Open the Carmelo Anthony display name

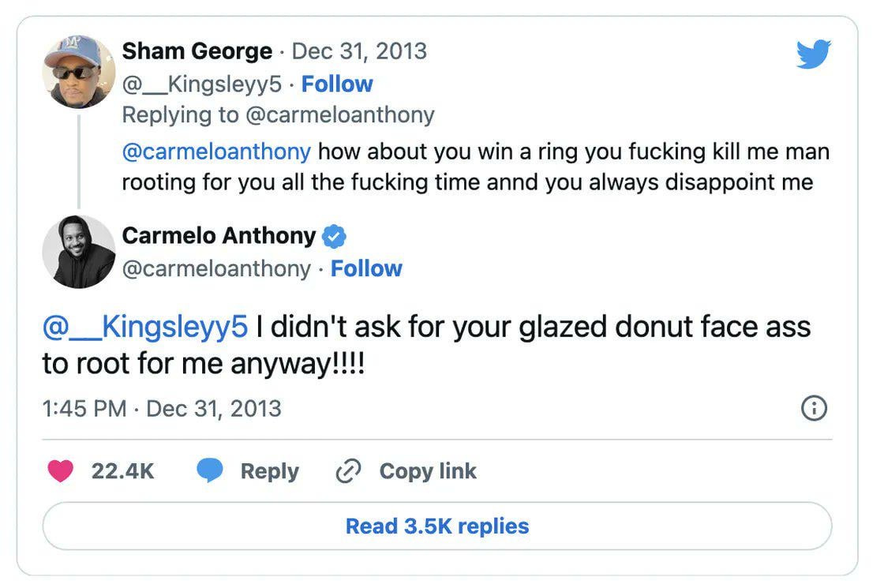(x=219, y=236)
